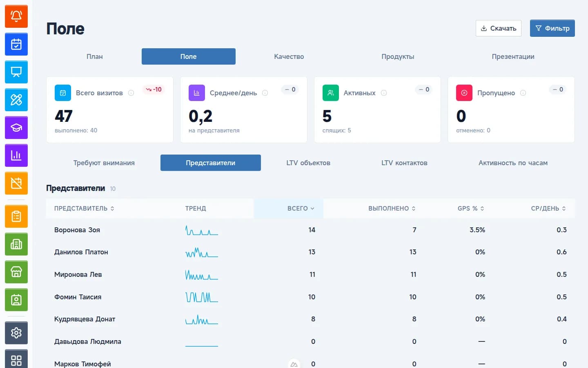
Task: Switch to the Презентации tab
Action: 513,56
